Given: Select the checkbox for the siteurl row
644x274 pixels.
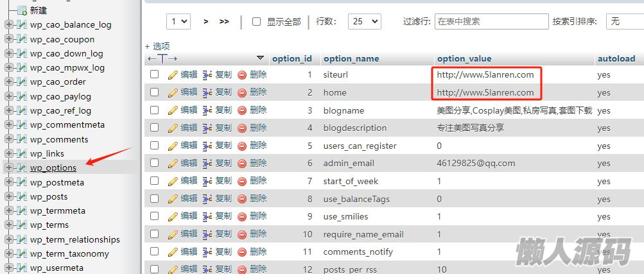Looking at the screenshot, I should [155, 74].
